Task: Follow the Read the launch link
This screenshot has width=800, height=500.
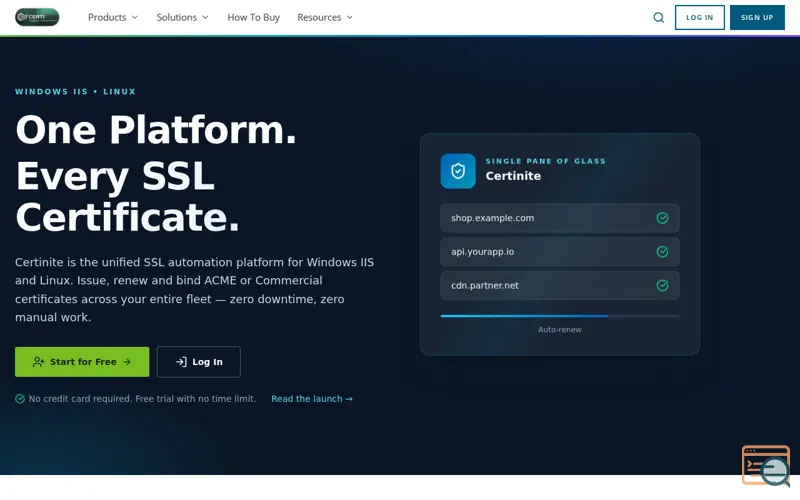Action: coord(312,398)
